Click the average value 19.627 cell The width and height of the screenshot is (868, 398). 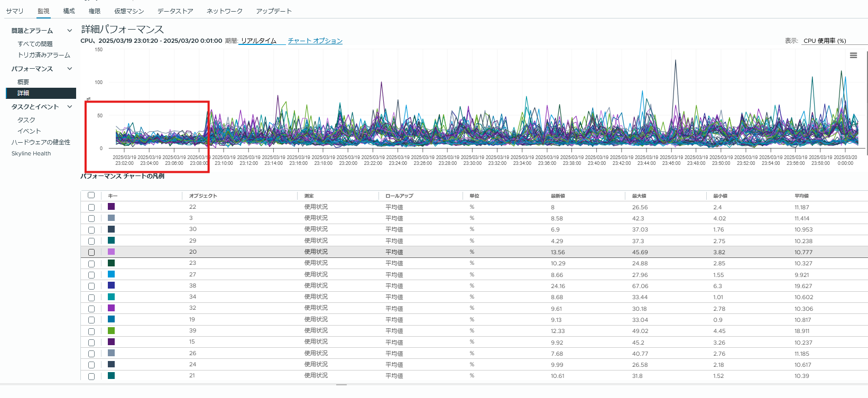click(x=803, y=286)
